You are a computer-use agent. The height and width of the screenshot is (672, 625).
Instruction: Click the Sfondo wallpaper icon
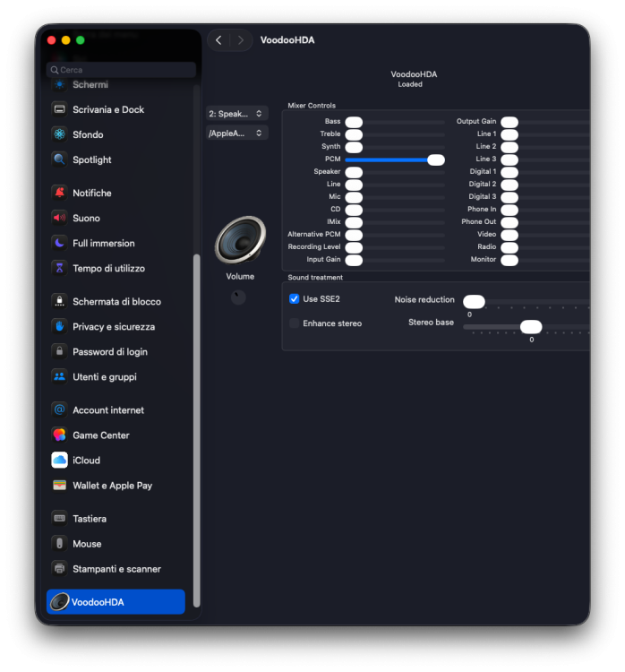point(59,134)
